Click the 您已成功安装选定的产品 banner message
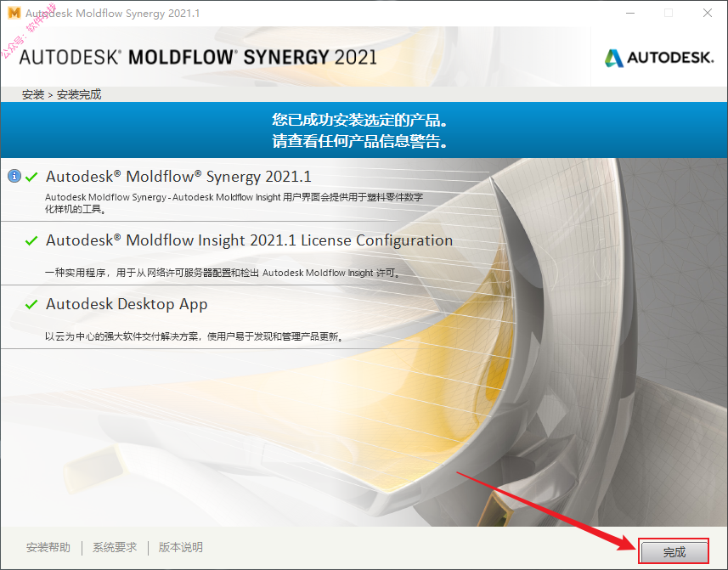Screen dimensions: 728x570 [x=360, y=120]
